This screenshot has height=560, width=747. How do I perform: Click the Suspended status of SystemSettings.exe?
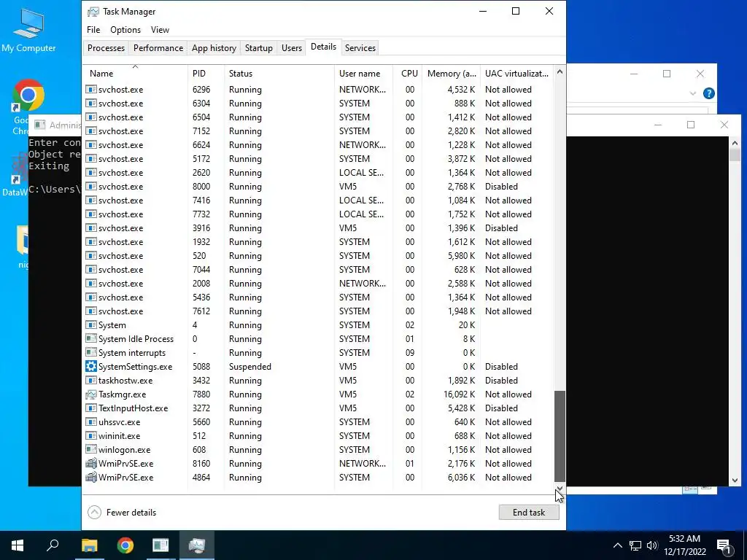(249, 366)
